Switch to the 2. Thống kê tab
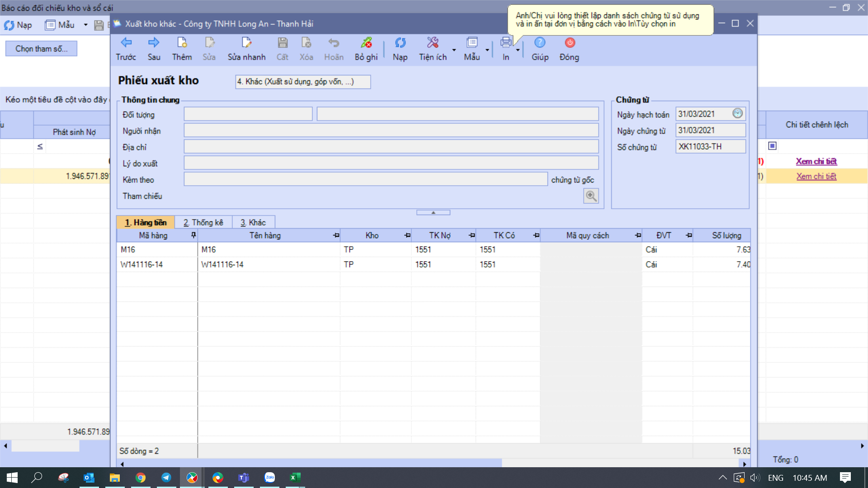Screen dimensions: 868x488 pyautogui.click(x=203, y=222)
